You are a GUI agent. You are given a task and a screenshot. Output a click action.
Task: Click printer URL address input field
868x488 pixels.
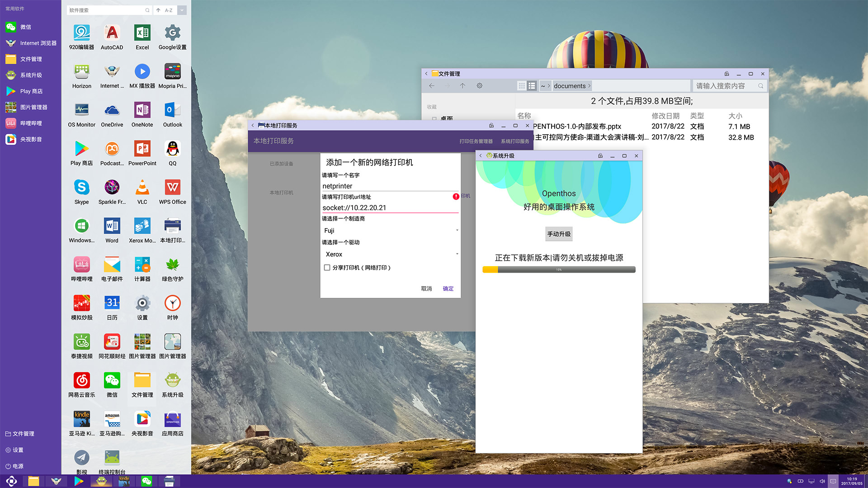coord(390,207)
